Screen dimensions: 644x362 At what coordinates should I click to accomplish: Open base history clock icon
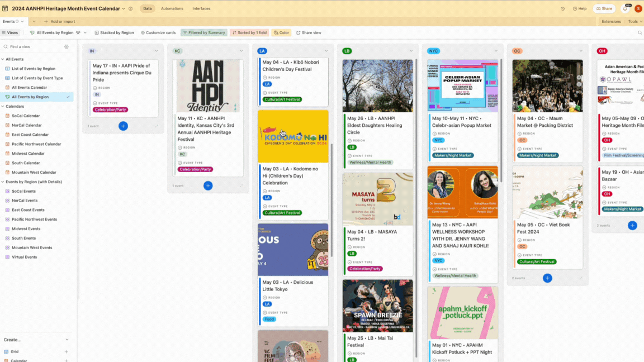pyautogui.click(x=563, y=8)
